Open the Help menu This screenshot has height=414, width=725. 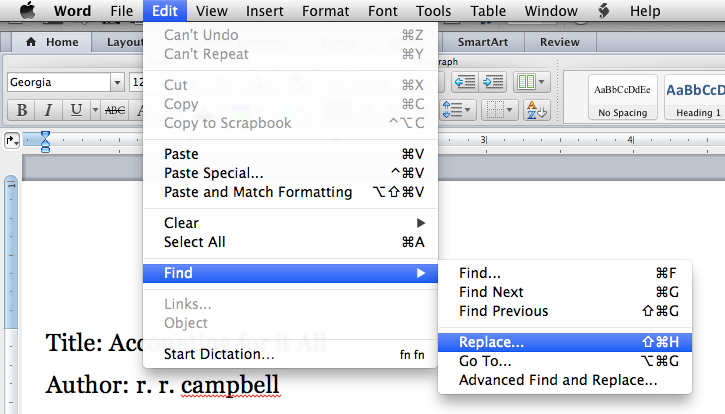click(x=645, y=10)
